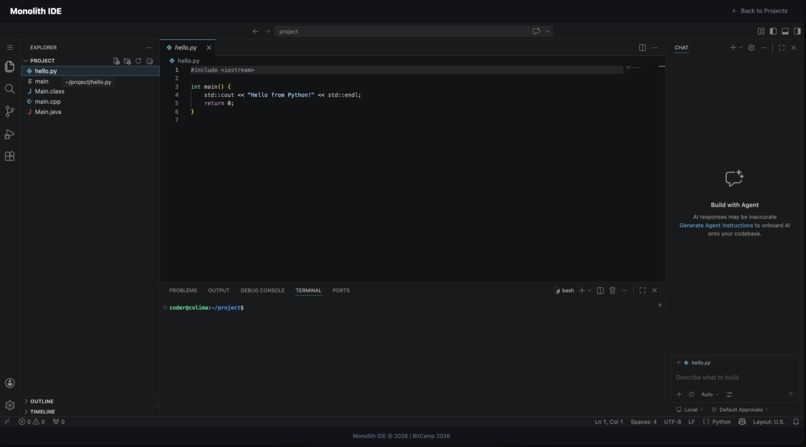Open errors and warnings status indicator

point(32,422)
